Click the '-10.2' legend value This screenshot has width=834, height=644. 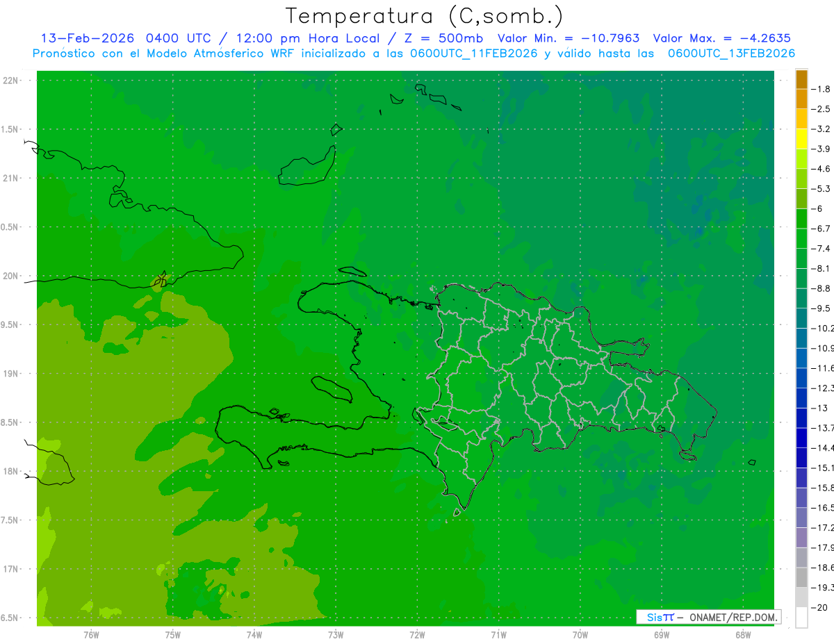coord(823,328)
